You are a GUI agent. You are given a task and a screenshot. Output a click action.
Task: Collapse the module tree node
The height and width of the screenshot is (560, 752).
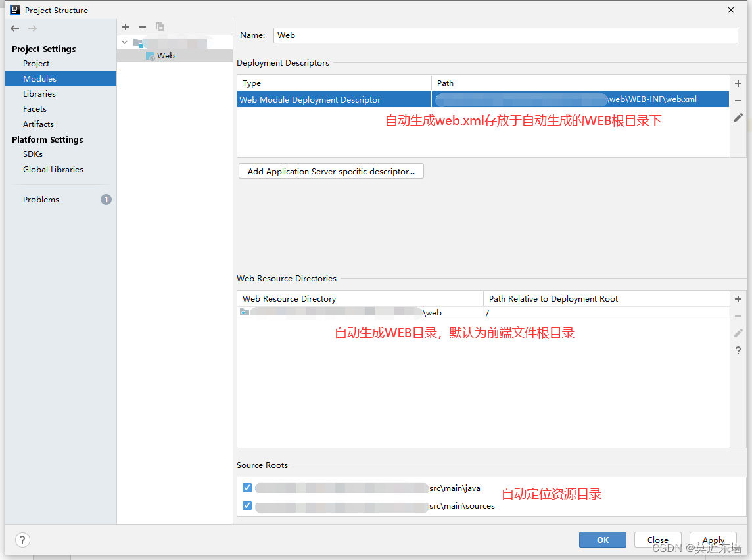125,43
